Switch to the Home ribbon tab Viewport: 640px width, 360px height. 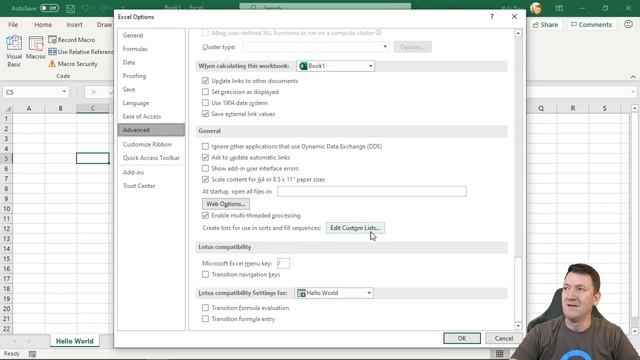tap(43, 24)
